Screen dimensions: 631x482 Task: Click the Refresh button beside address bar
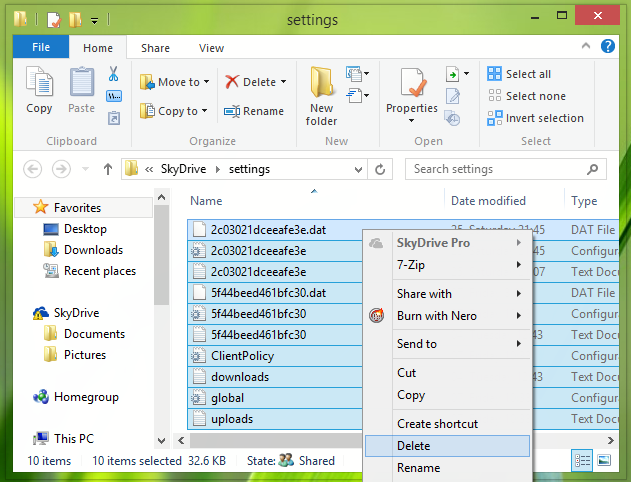380,169
